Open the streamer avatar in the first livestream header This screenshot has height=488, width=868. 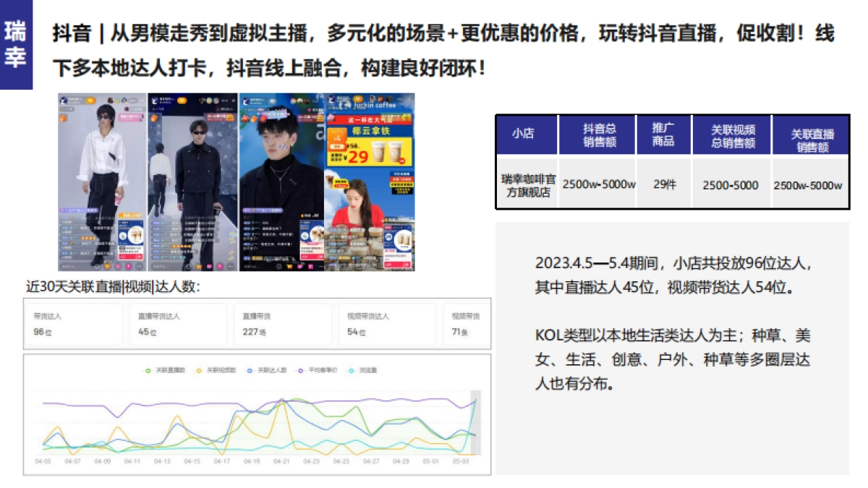(x=64, y=98)
